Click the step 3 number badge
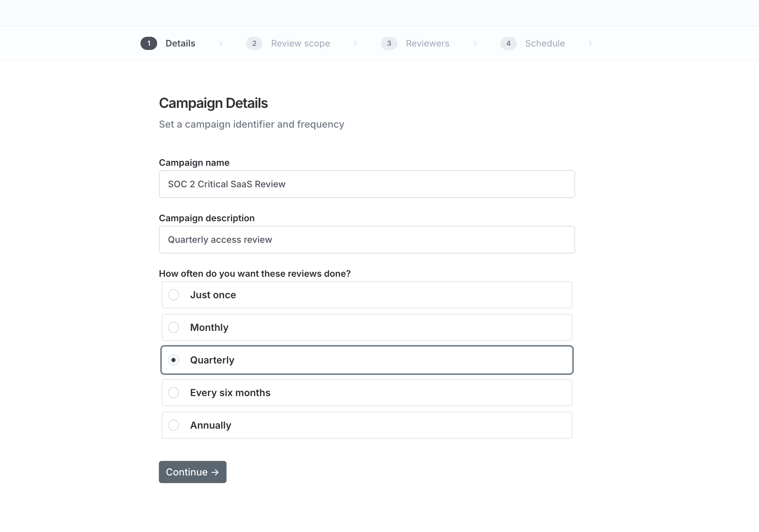The height and width of the screenshot is (532, 759). 389,43
